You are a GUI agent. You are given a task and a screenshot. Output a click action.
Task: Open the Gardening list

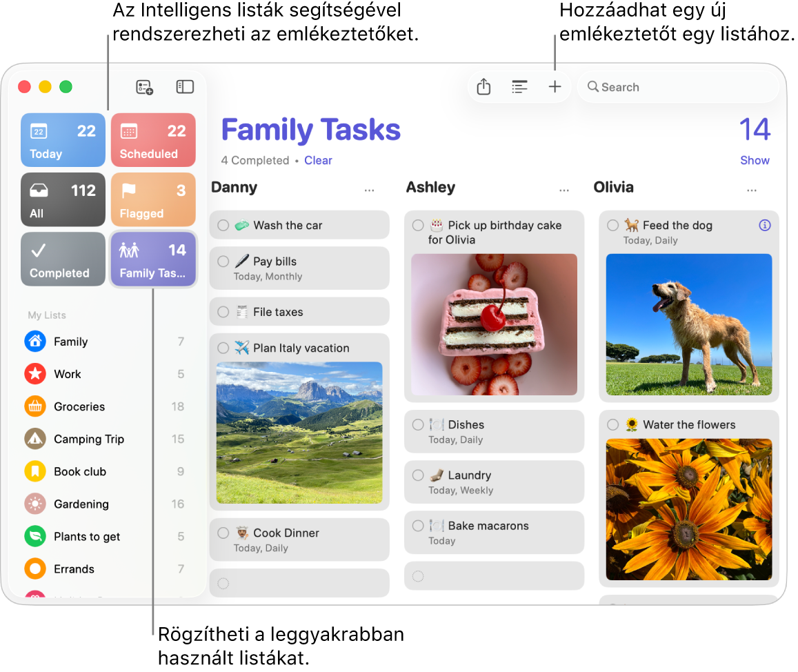point(104,504)
